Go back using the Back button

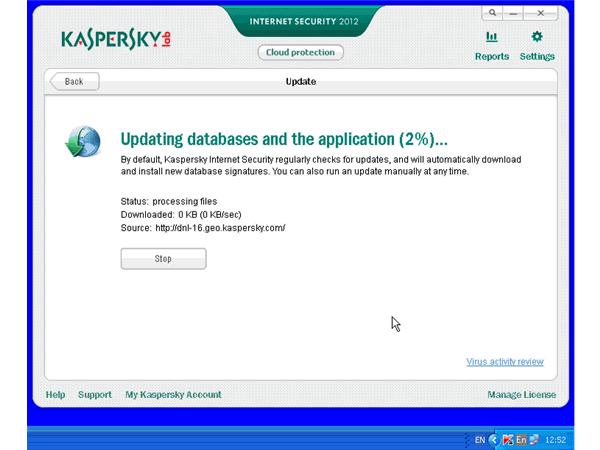(x=75, y=82)
